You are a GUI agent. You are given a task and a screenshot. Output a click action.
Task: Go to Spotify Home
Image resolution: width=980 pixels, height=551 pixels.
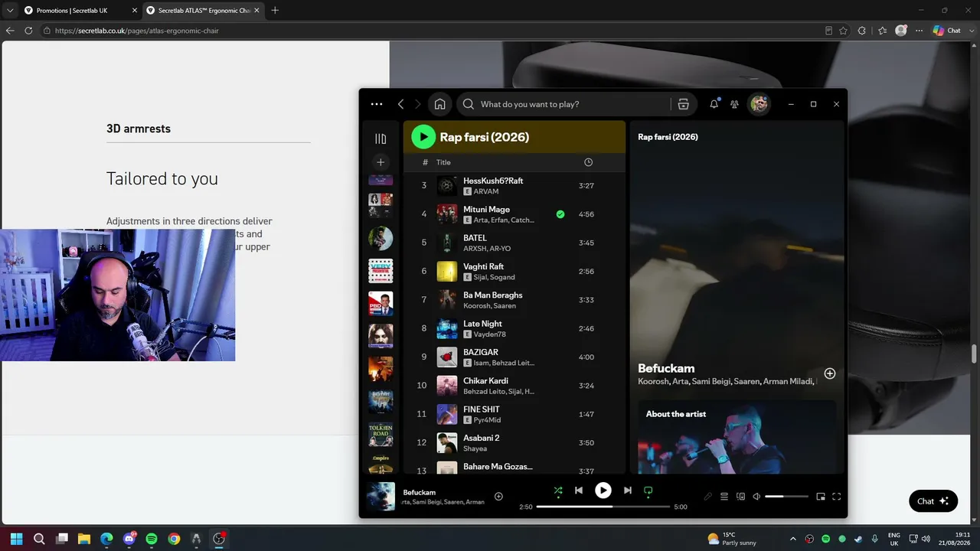click(439, 104)
